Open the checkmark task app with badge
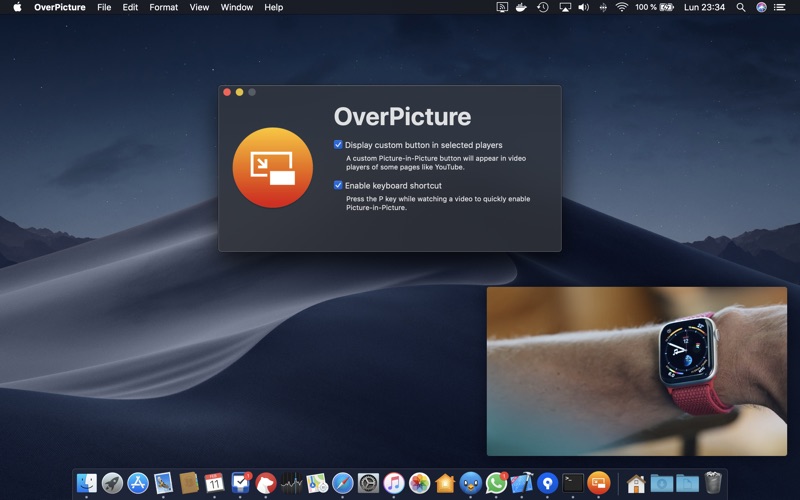 pyautogui.click(x=240, y=483)
